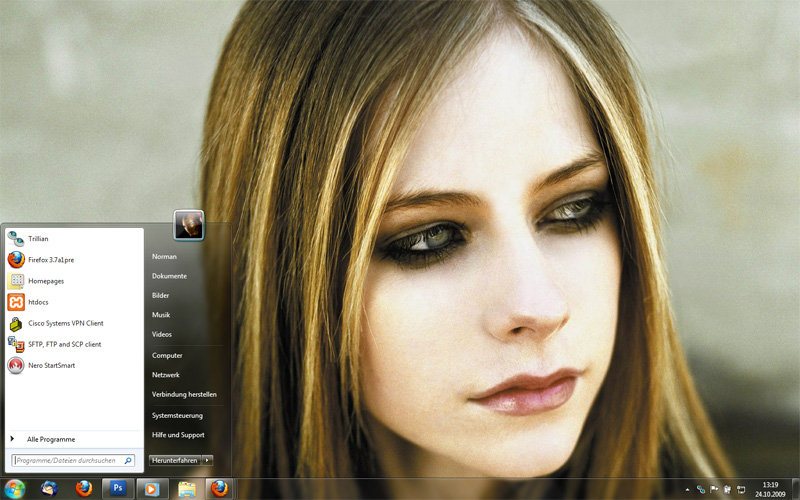Screen dimensions: 800x500
Task: Open Hilfe und Support
Action: 178,435
